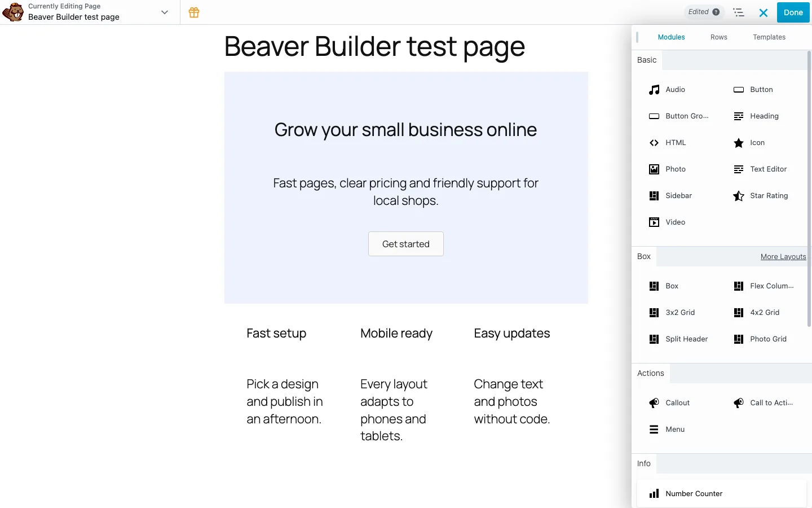Screen dimensions: 812x508
Task: Select the Icon module star
Action: pos(739,143)
